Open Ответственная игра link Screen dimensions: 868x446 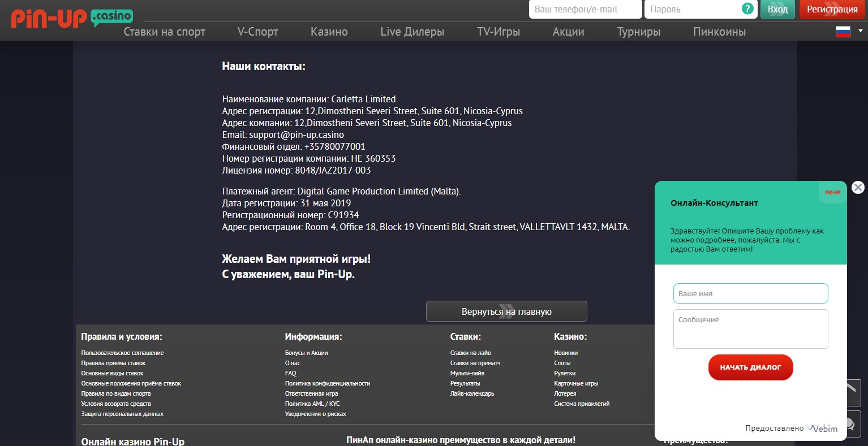(311, 393)
